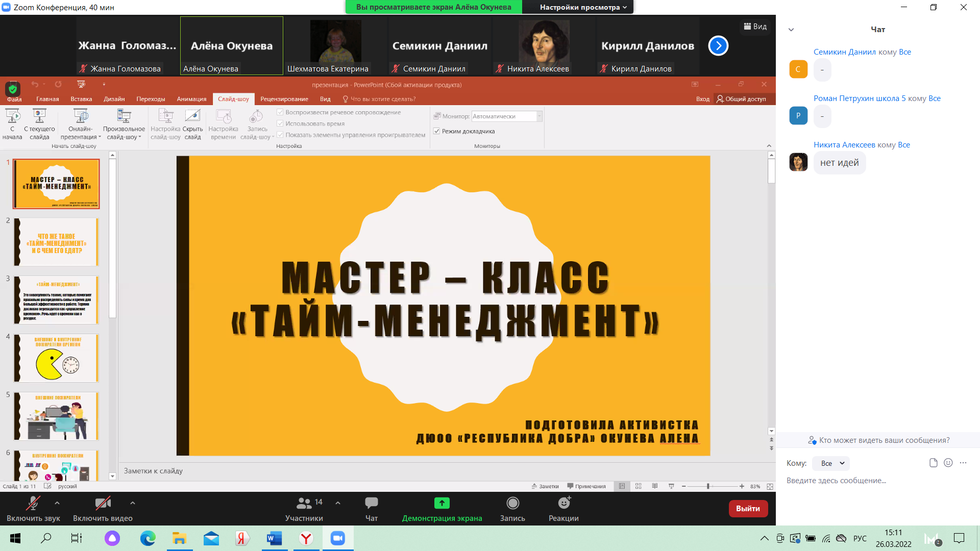Open the View settings dropdown

583,7
